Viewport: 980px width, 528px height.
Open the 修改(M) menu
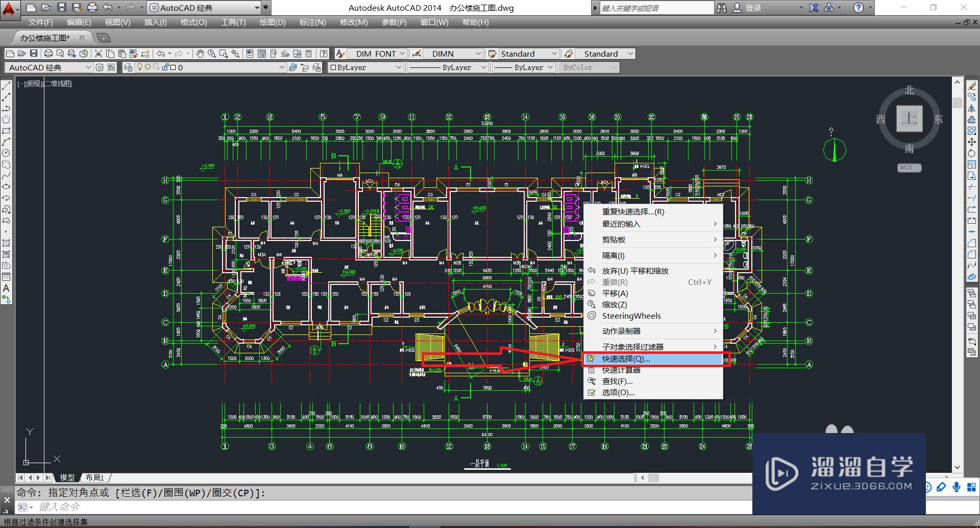pos(354,22)
